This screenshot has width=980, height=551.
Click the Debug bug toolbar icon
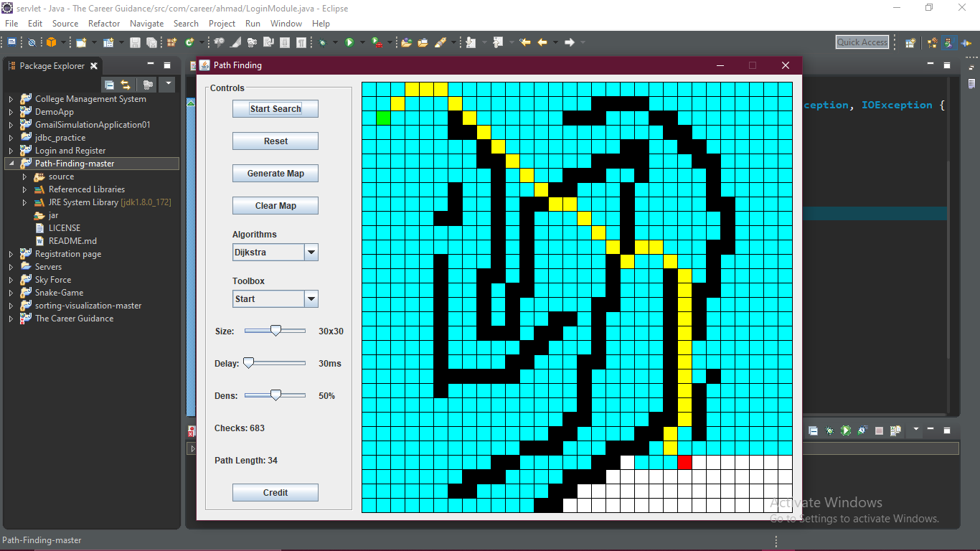coord(323,42)
